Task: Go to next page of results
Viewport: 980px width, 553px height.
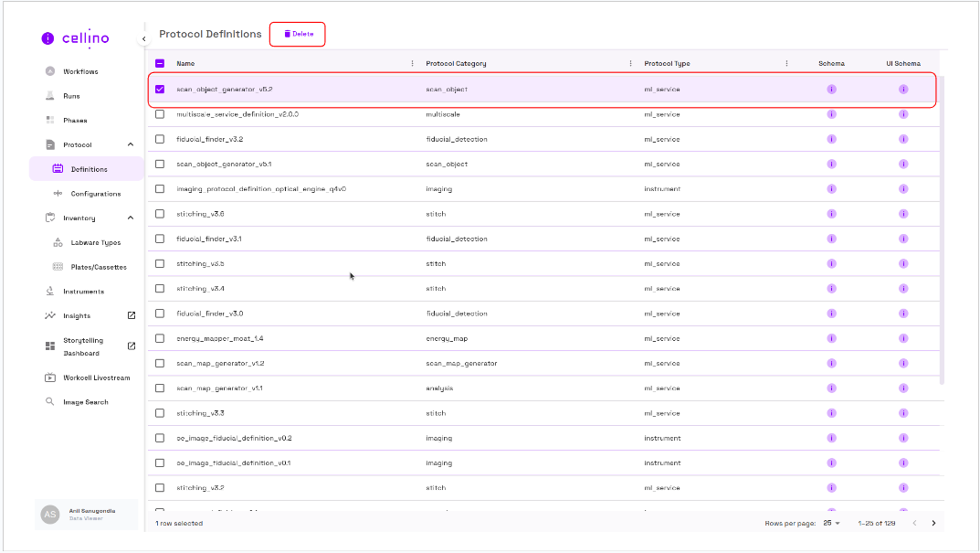Action: [933, 523]
